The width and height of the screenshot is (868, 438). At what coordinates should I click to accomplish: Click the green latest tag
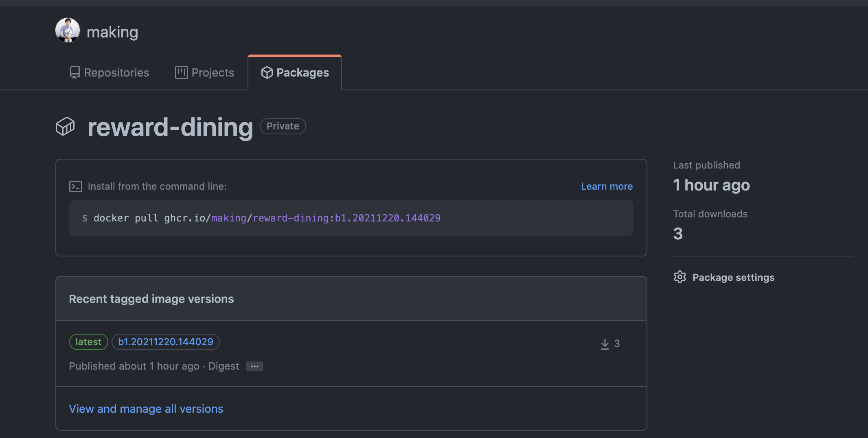point(88,342)
